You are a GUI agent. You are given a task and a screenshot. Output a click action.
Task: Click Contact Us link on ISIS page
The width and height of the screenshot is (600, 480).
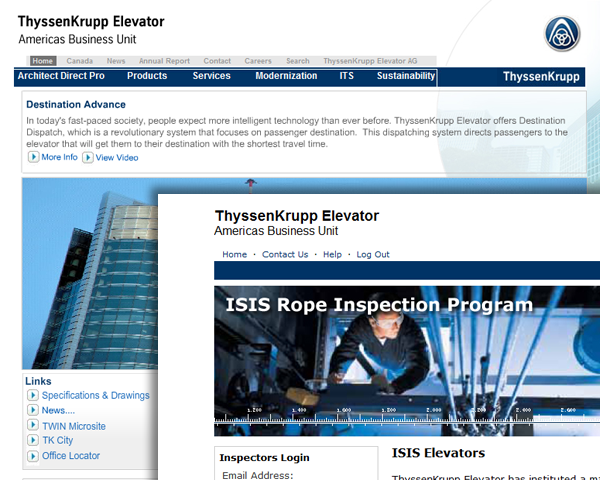285,255
